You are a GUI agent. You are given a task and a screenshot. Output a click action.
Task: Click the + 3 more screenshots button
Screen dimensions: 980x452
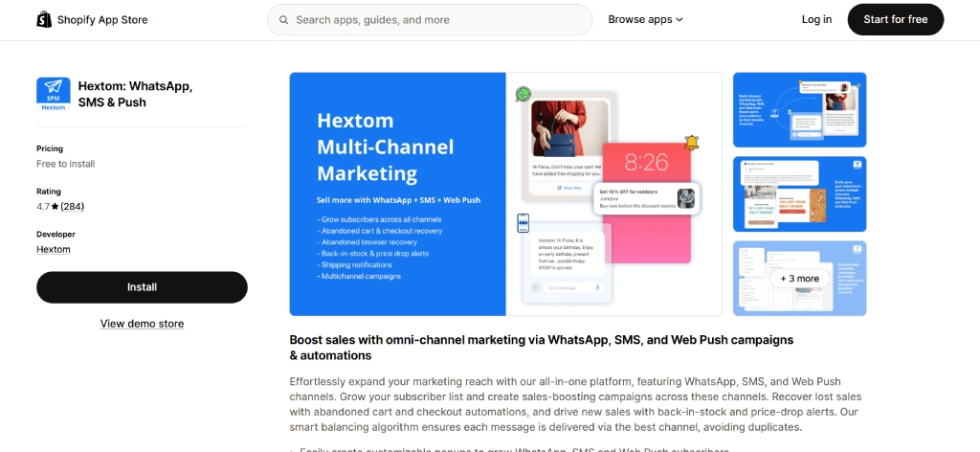click(799, 279)
